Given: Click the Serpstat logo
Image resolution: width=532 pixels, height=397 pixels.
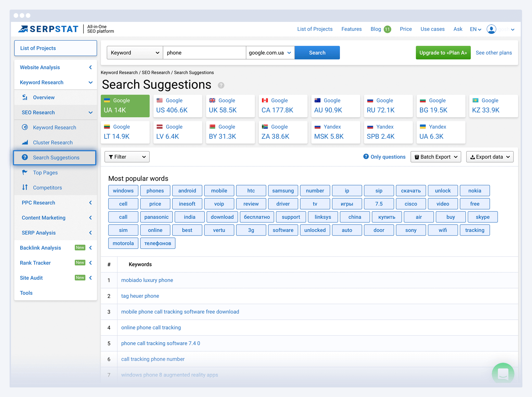Looking at the screenshot, I should (x=48, y=29).
